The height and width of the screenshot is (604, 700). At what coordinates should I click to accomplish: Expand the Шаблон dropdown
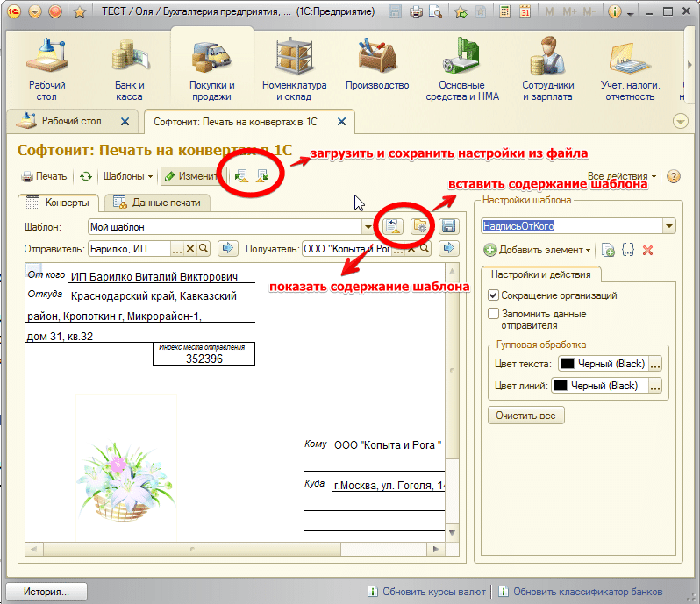coord(368,227)
